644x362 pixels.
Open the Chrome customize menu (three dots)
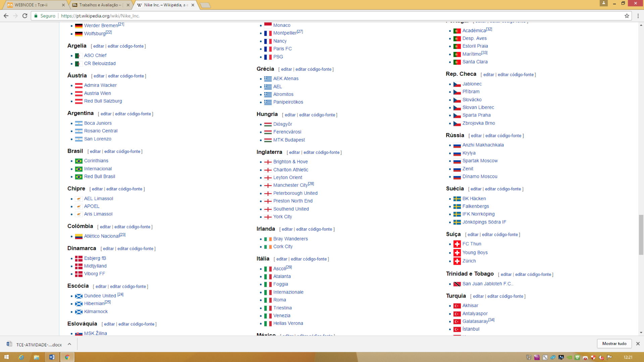(638, 15)
